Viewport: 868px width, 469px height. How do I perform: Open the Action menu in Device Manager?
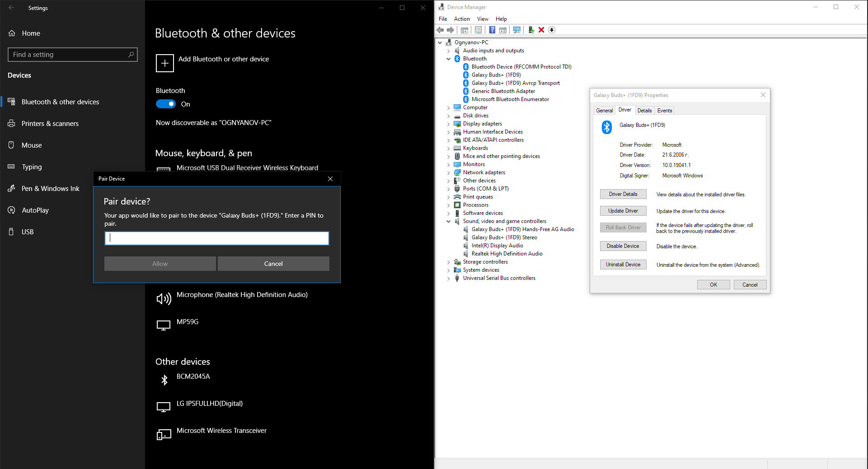pyautogui.click(x=462, y=19)
